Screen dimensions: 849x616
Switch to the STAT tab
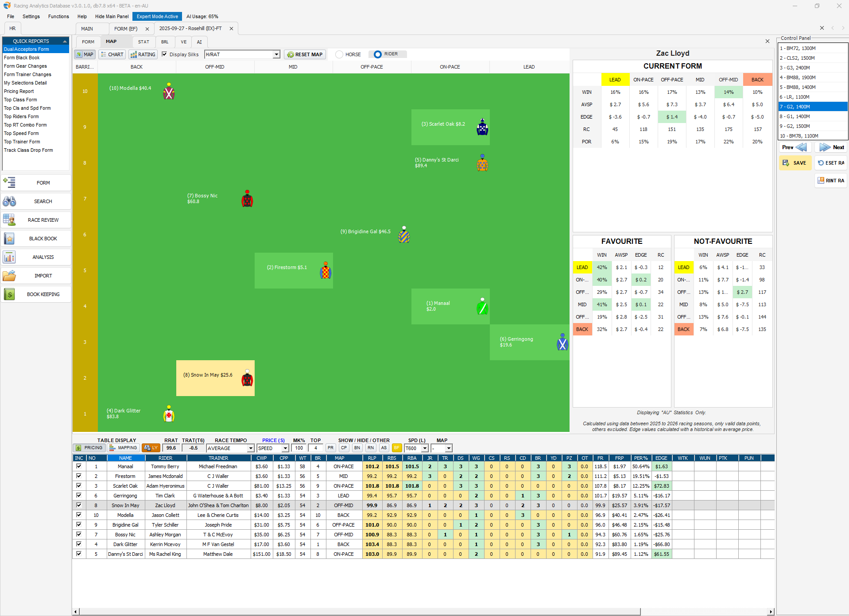coord(143,42)
